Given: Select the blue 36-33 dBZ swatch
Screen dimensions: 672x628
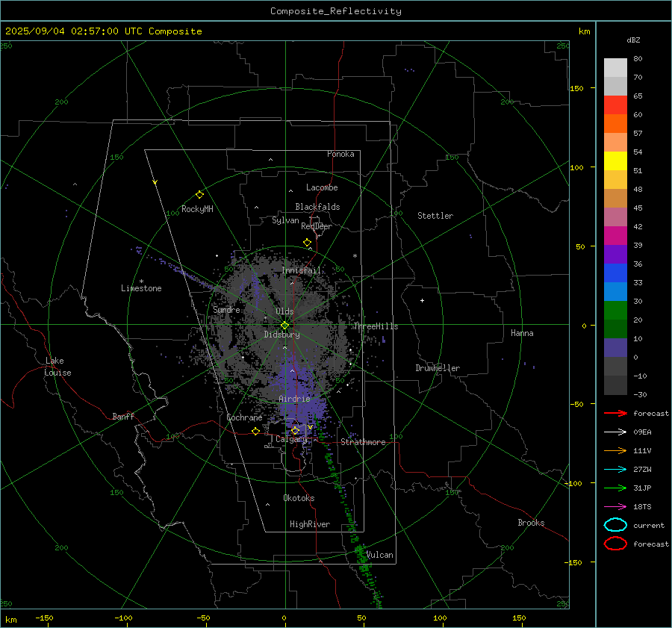Looking at the screenshot, I should (615, 273).
